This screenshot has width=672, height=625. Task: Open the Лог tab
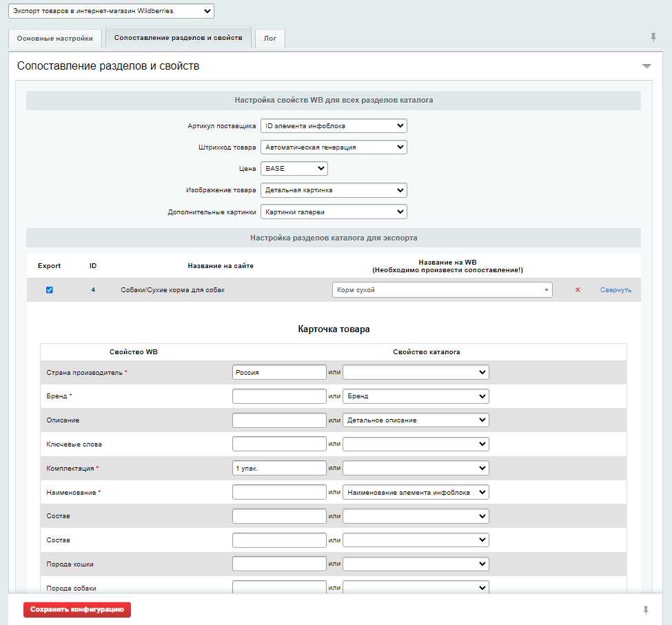270,39
